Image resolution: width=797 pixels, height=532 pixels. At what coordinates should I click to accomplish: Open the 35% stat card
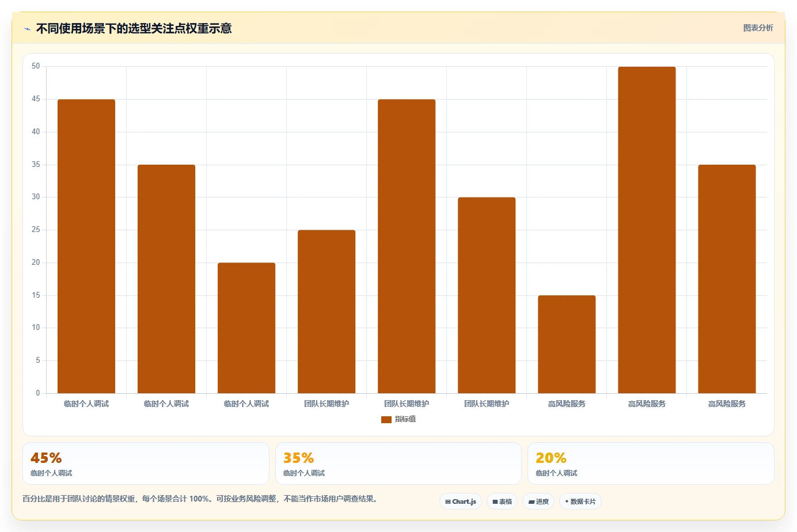tap(398, 463)
